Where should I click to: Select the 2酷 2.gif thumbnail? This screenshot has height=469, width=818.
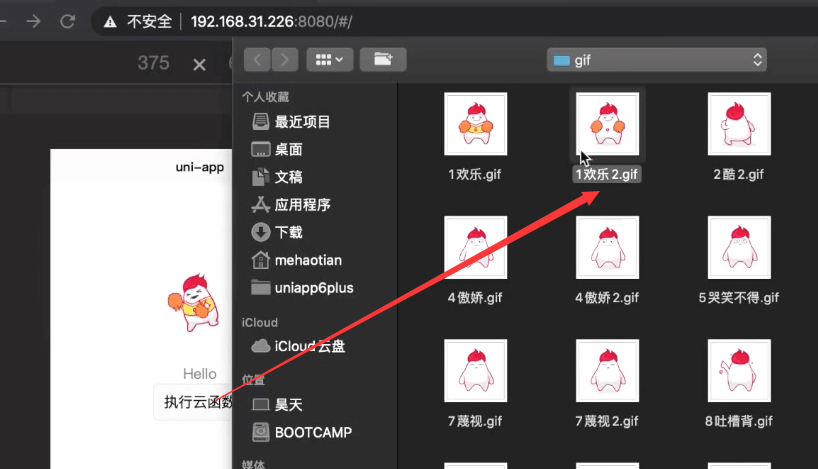pos(739,124)
